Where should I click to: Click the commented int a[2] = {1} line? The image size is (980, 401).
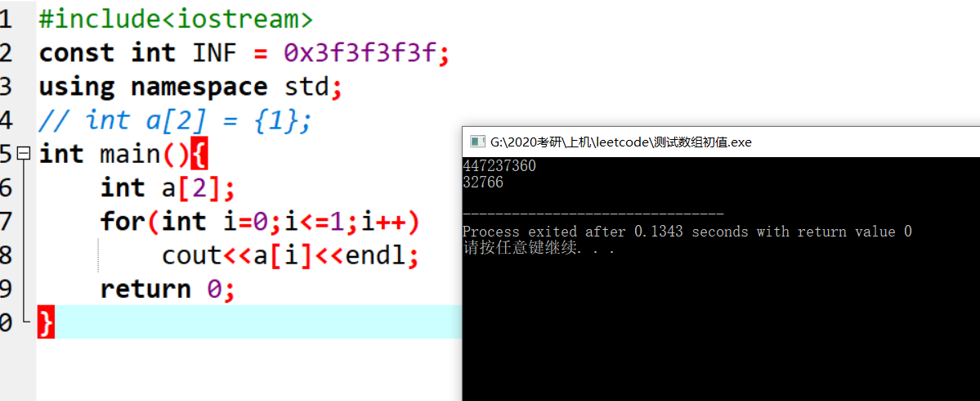174,120
